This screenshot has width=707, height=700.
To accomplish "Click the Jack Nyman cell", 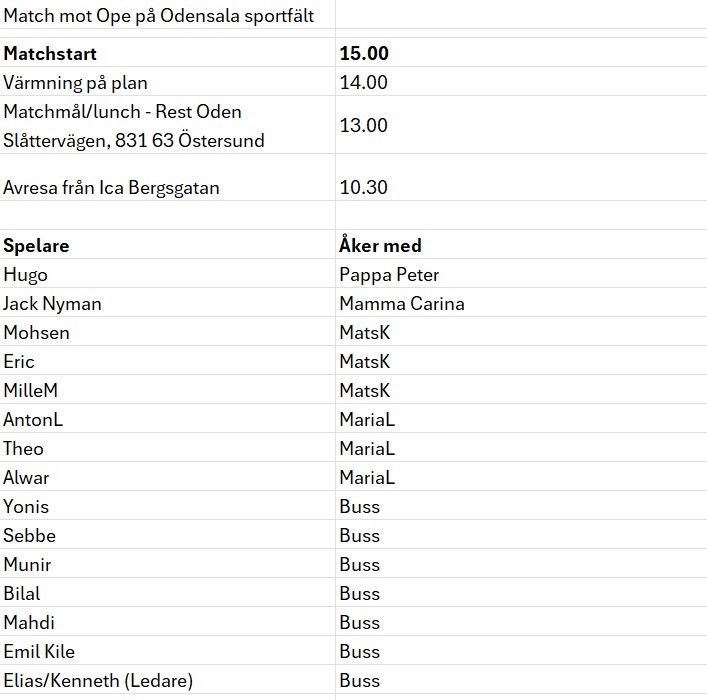I will [167, 303].
